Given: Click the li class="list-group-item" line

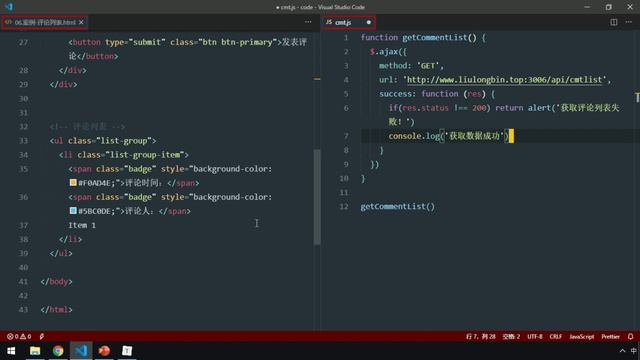Looking at the screenshot, I should (x=124, y=155).
